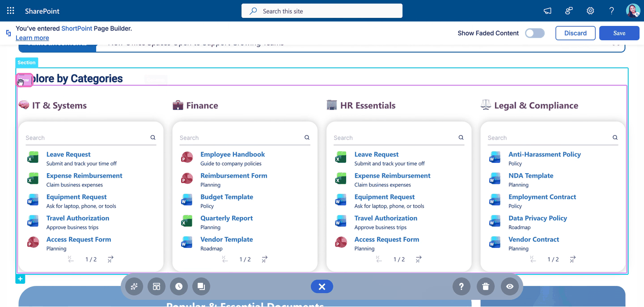644x307 pixels.
Task: Go to first page in HR Essentials card
Action: pos(379,259)
